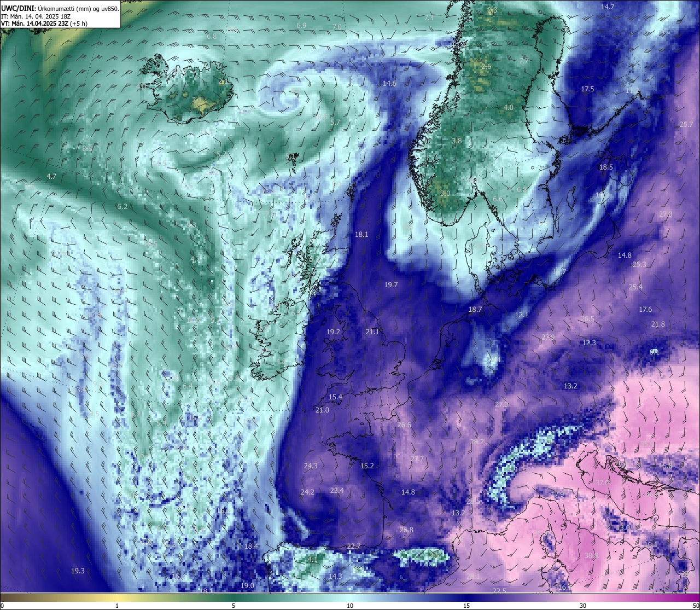Click the 18.1 value east of Scotland
Viewport: 700px width, 610px height.
[361, 235]
